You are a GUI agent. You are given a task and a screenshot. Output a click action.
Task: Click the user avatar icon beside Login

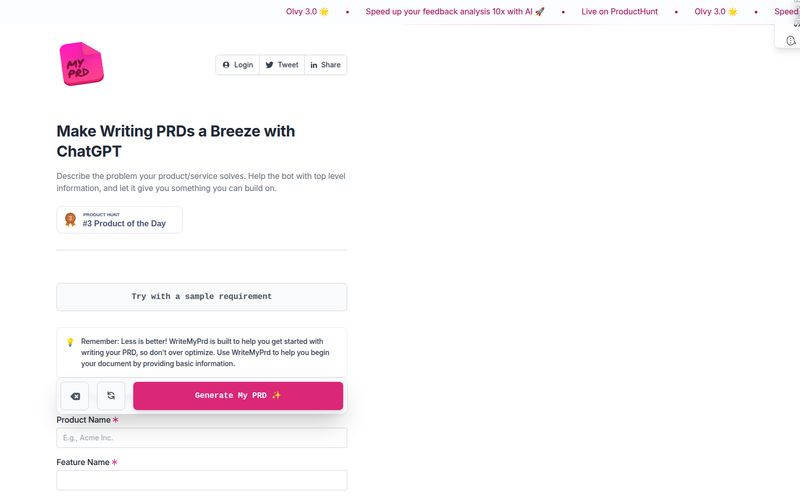(x=226, y=65)
